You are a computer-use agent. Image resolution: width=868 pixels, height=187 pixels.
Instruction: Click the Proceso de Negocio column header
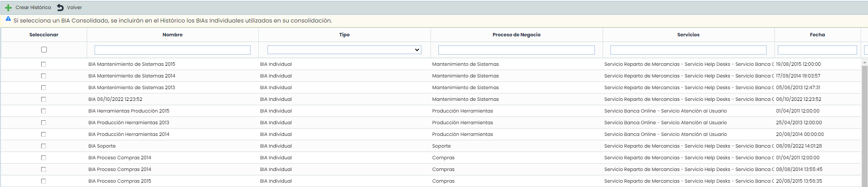pos(516,35)
